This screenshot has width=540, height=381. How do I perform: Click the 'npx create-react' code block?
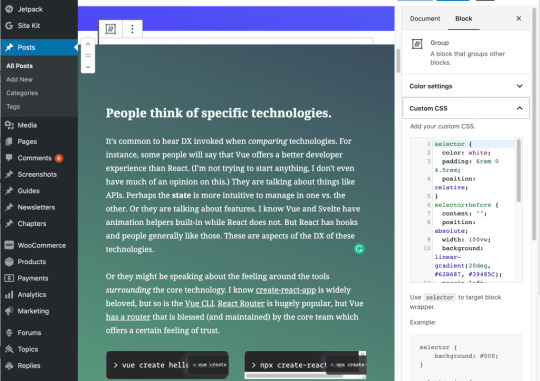305,365
